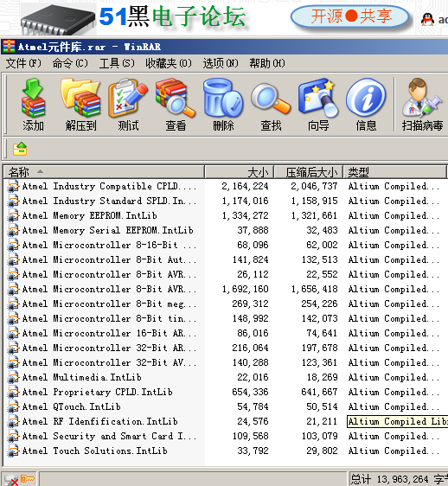448x486 pixels.
Task: Select Atmel Microcontroller 16-Bit AR file
Action: pyautogui.click(x=110, y=333)
